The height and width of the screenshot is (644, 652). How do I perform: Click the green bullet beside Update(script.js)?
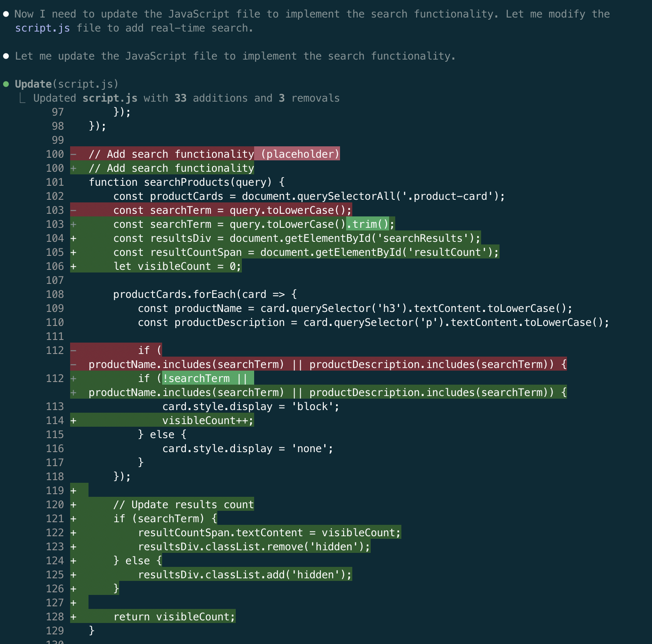[x=6, y=84]
